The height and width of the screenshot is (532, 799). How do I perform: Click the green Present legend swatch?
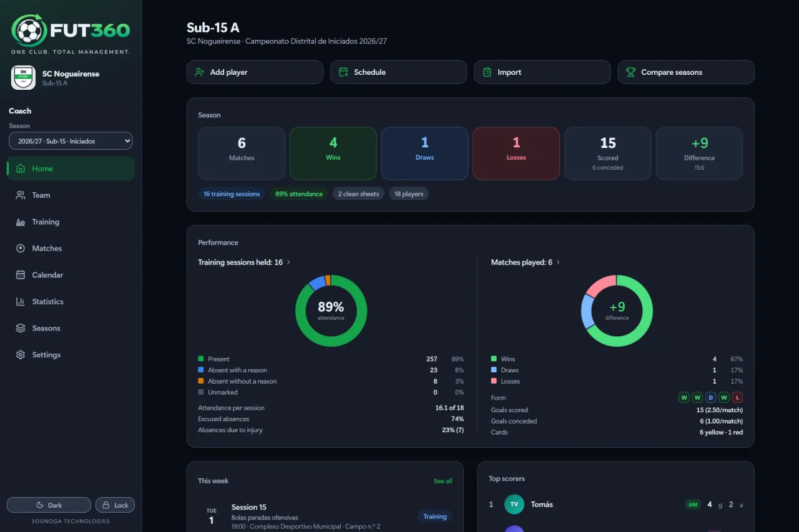(201, 359)
